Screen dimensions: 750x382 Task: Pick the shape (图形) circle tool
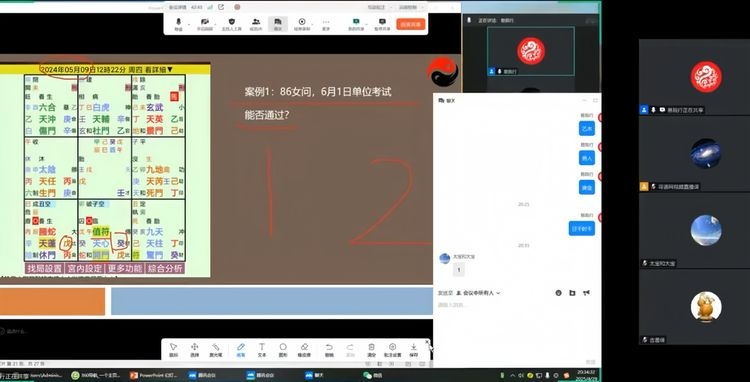[x=283, y=349]
